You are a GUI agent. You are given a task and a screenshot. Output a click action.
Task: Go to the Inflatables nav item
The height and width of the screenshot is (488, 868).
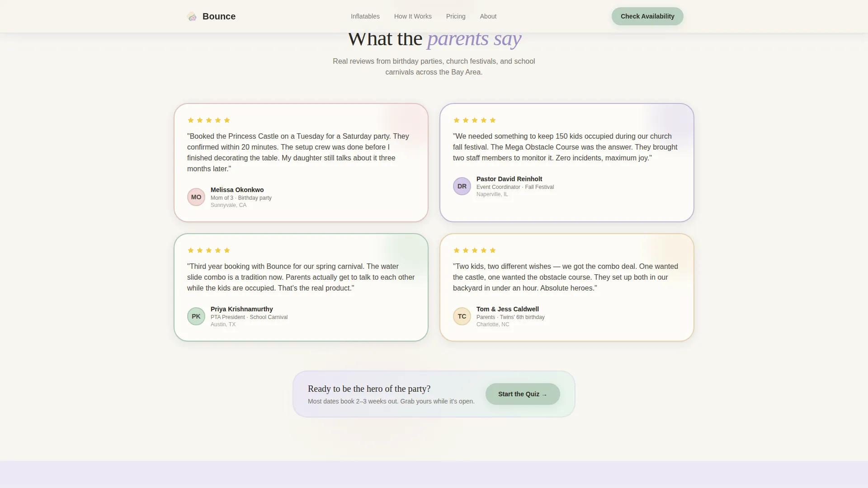tap(365, 16)
